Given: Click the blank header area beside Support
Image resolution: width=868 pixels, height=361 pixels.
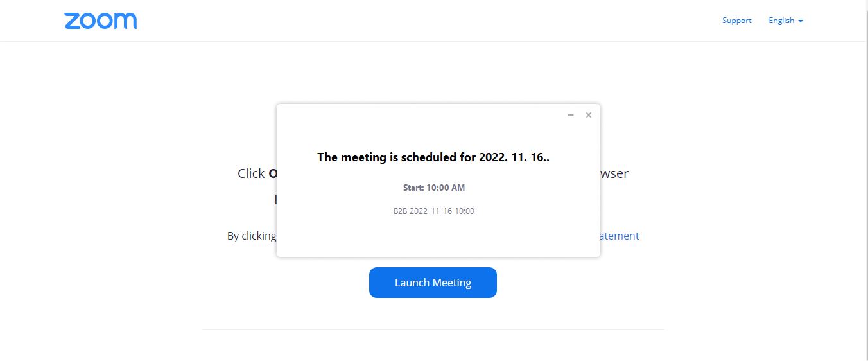Looking at the screenshot, I should (x=424, y=21).
